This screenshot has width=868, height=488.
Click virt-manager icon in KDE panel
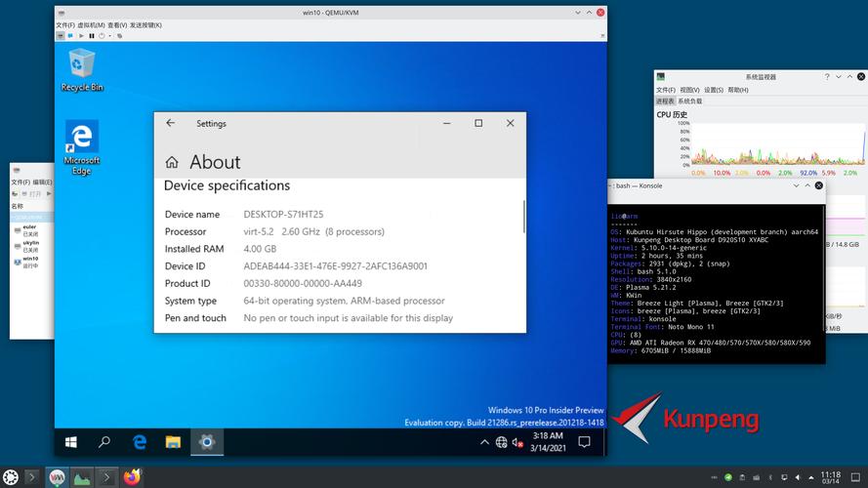point(57,477)
